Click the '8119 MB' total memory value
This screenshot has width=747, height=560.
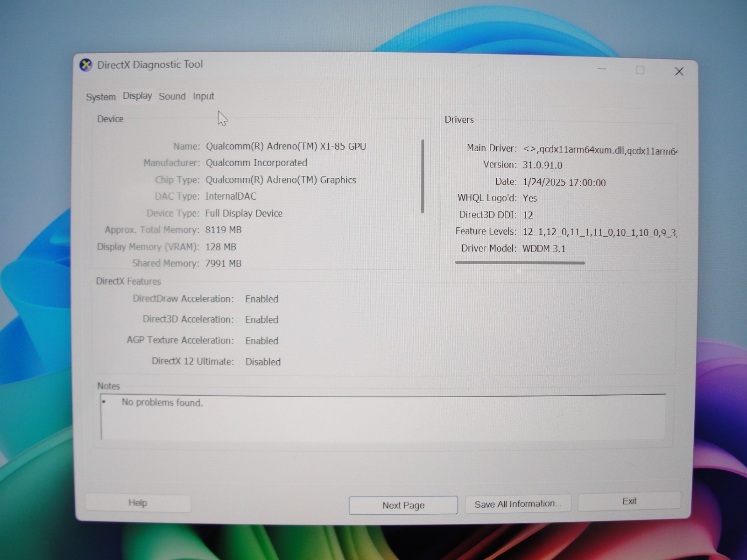(x=223, y=230)
